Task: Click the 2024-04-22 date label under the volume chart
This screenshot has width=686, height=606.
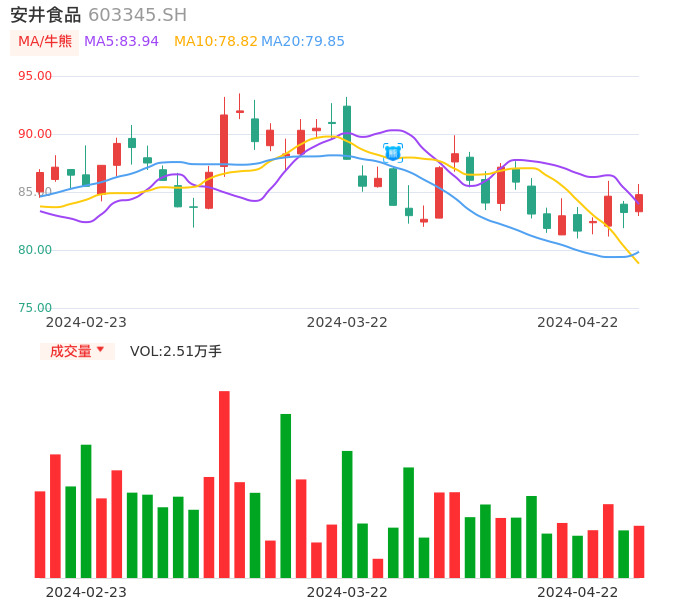Action: (x=578, y=592)
